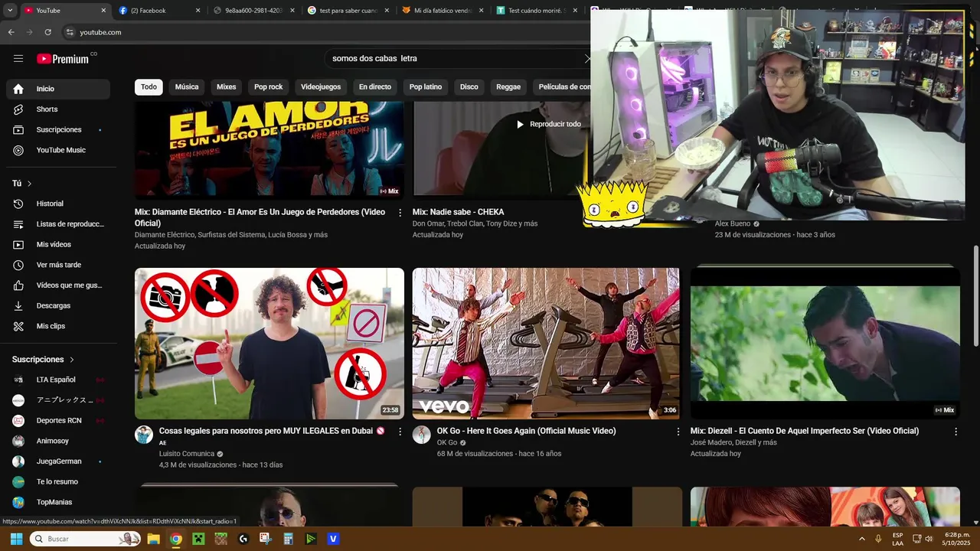Open OK Go channel avatar
Viewport: 980px width, 551px height.
pyautogui.click(x=421, y=435)
